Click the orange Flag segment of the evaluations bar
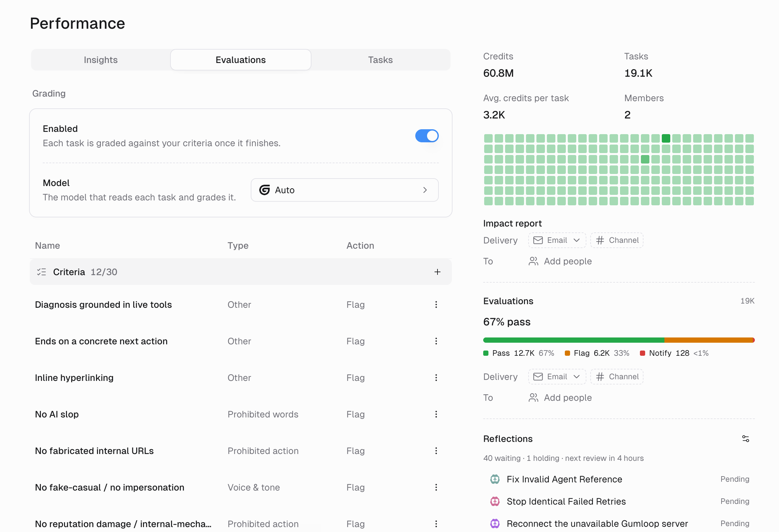Image resolution: width=779 pixels, height=532 pixels. click(x=708, y=340)
